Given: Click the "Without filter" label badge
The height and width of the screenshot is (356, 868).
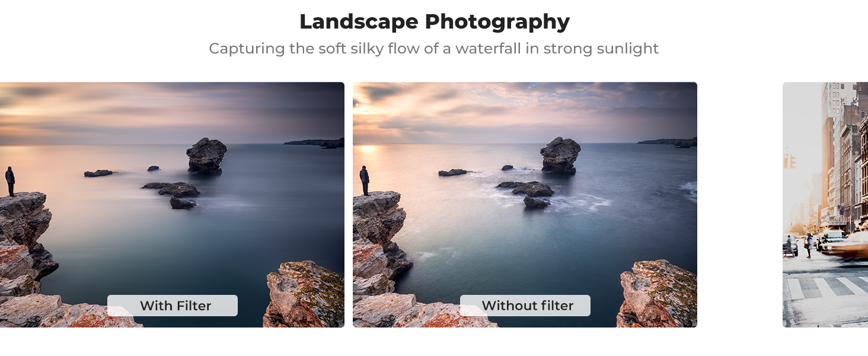Looking at the screenshot, I should [525, 306].
